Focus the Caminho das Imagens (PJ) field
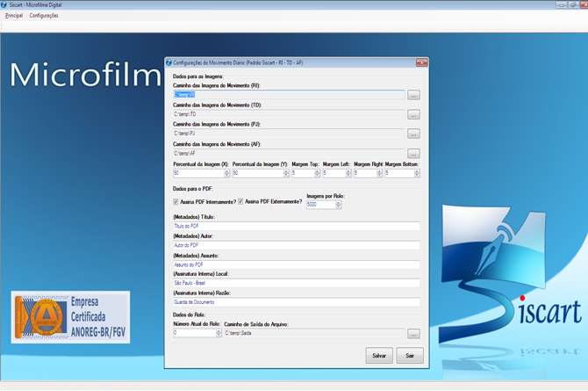 [289, 134]
